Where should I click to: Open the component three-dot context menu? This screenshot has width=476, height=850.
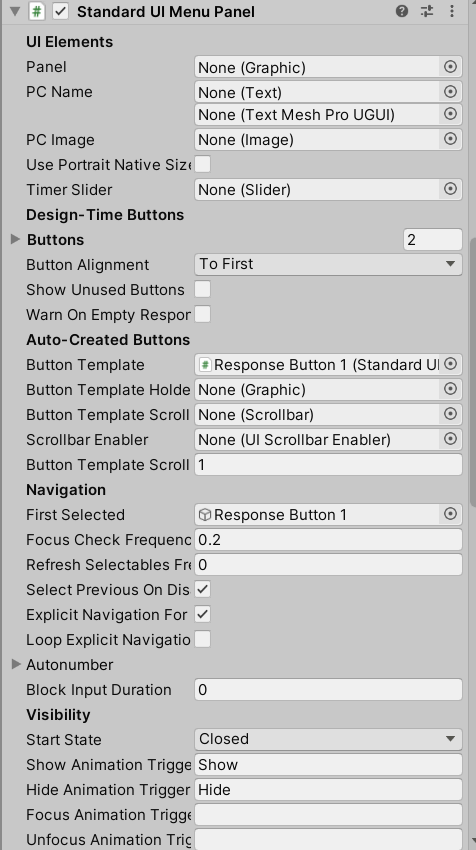tap(452, 11)
